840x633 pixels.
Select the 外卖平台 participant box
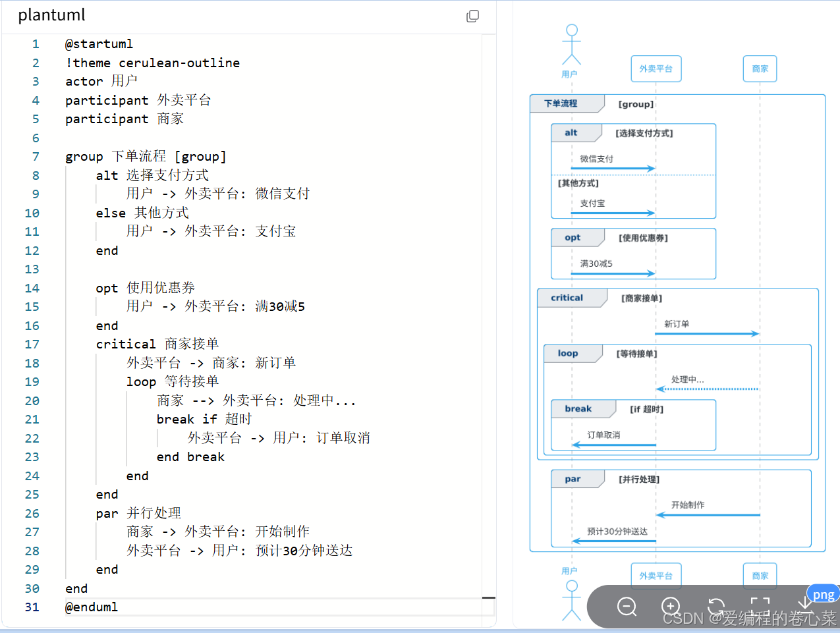point(656,69)
